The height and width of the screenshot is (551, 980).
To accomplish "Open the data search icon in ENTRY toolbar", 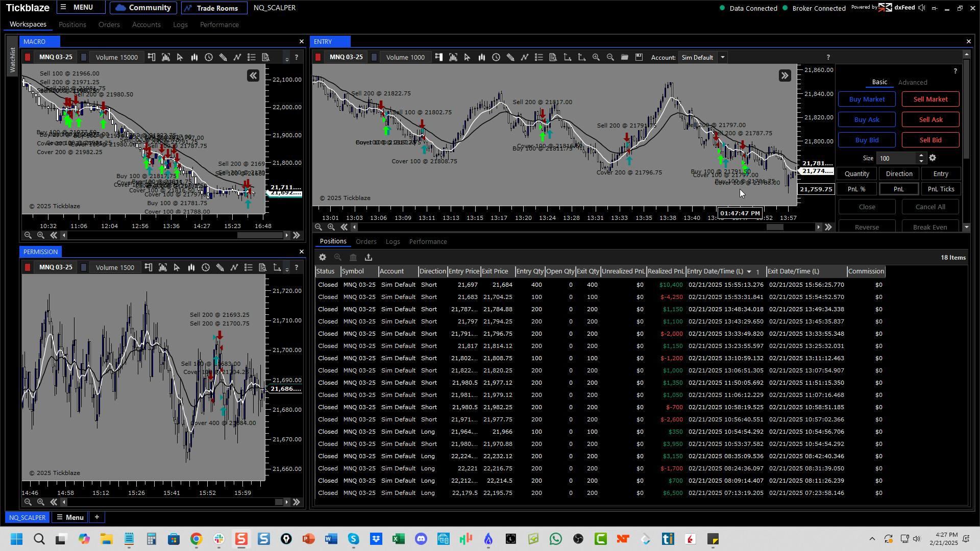I will coord(553,58).
